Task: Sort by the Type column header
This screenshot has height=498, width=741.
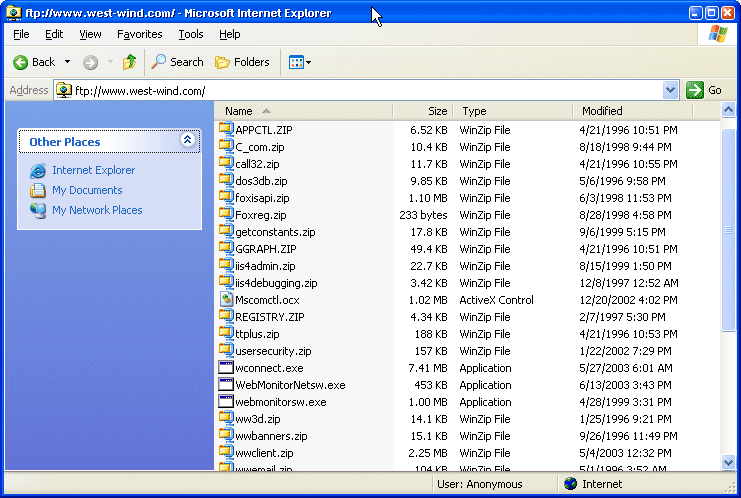Action: pos(513,111)
